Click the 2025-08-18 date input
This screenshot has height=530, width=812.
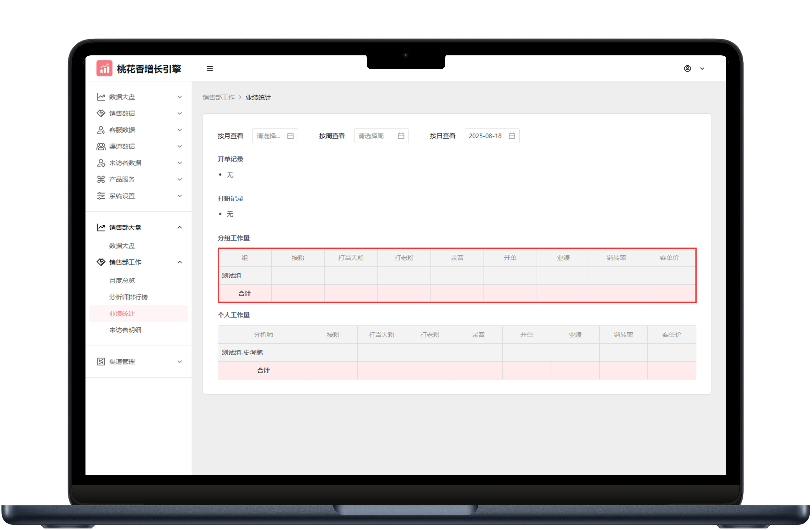click(x=492, y=136)
